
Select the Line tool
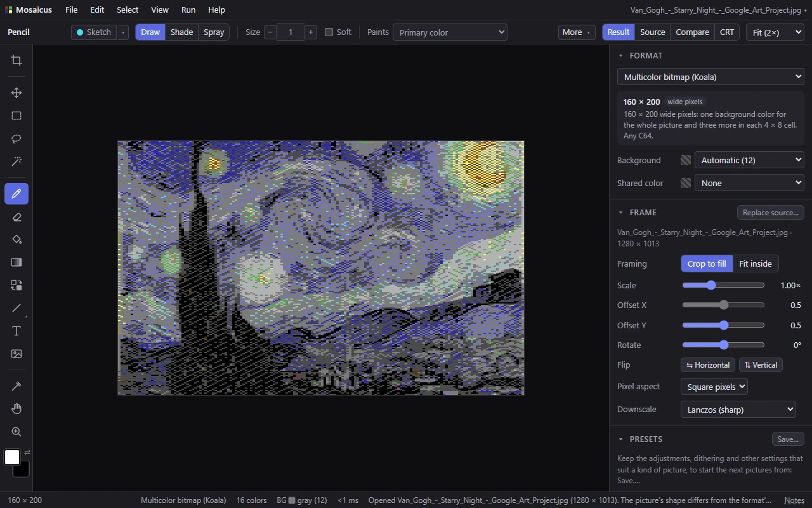[x=16, y=308]
